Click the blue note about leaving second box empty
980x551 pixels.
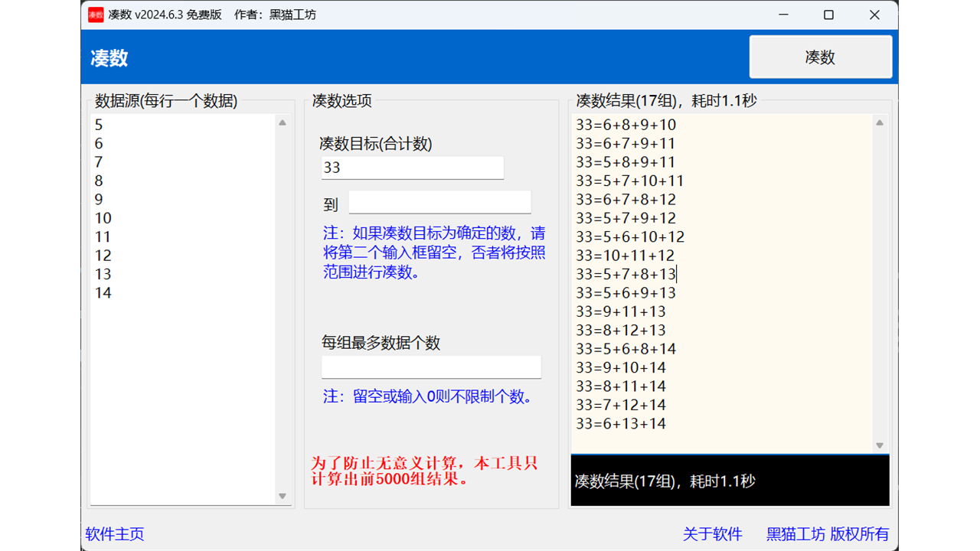click(x=434, y=253)
